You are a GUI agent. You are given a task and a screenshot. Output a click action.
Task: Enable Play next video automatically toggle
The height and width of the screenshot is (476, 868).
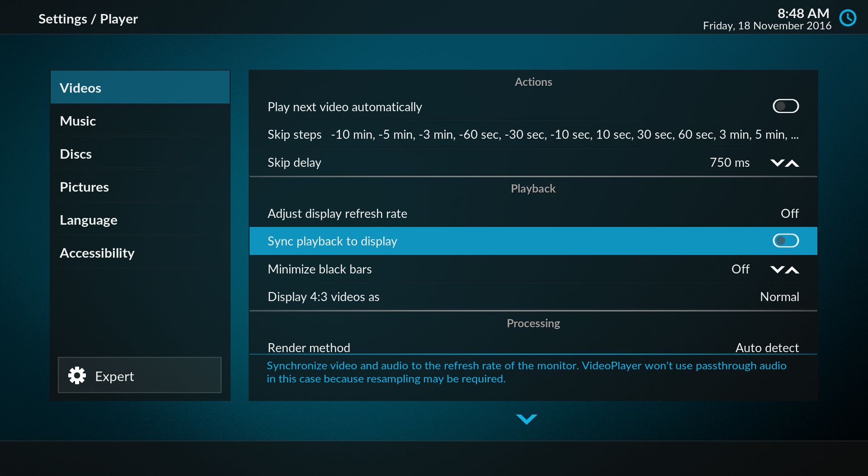click(x=785, y=107)
